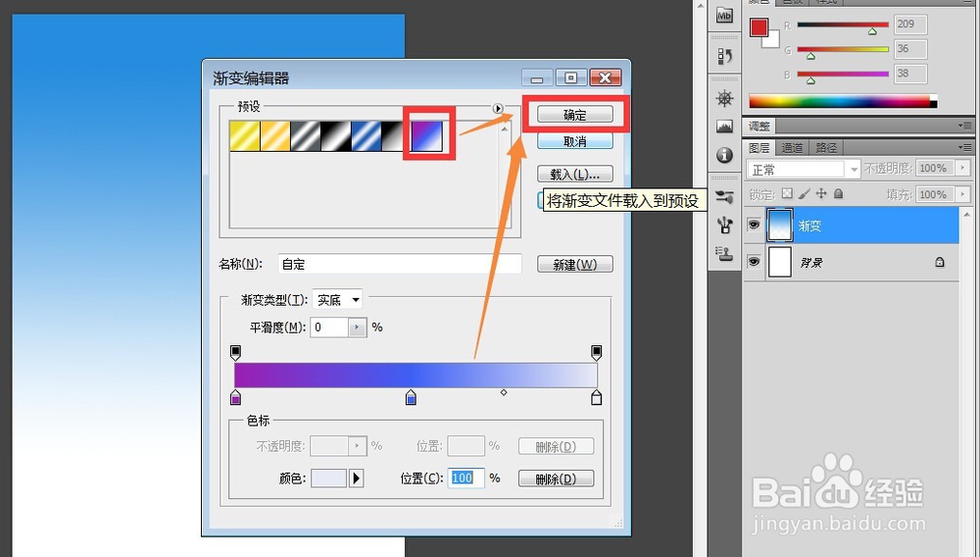The width and height of the screenshot is (980, 557).
Task: Select the left opacity stop
Action: (x=235, y=353)
